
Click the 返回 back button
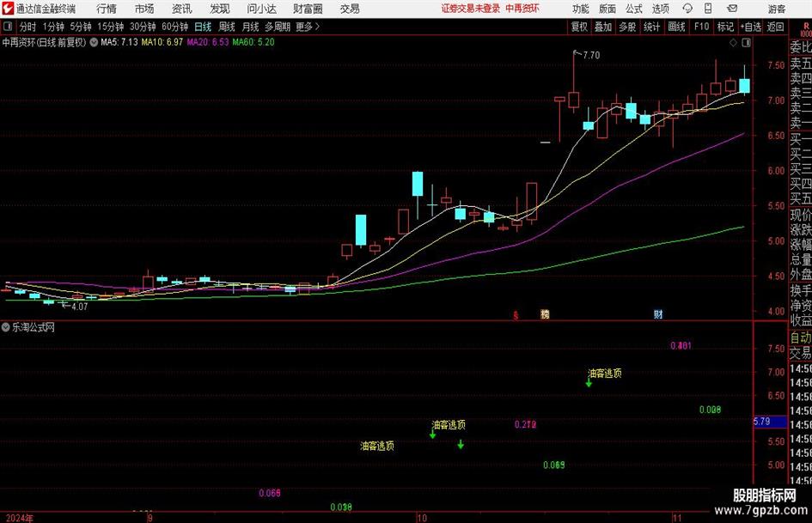[x=775, y=27]
